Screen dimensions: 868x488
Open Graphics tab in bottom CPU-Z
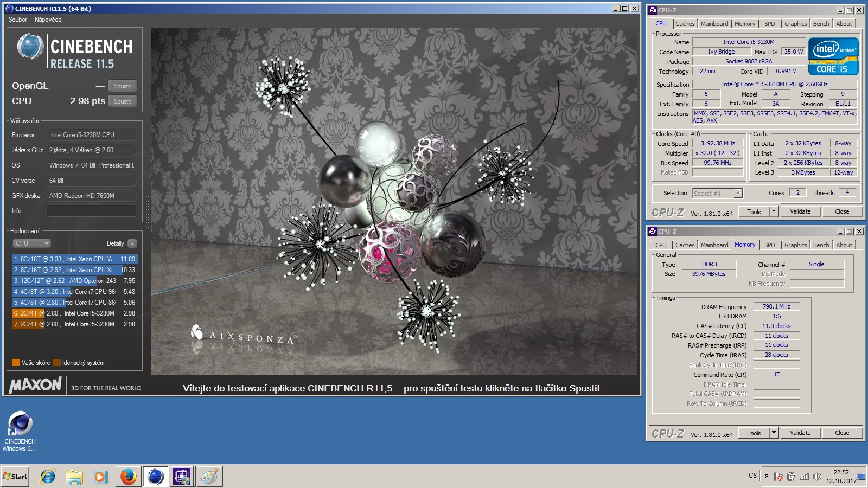click(796, 245)
